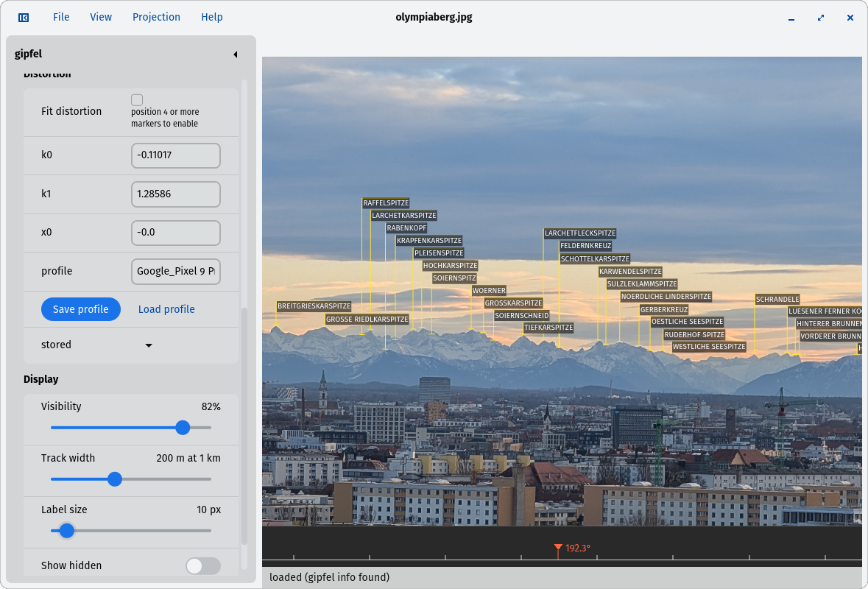Select the RABENKOPF peak label
868x589 pixels.
[406, 228]
